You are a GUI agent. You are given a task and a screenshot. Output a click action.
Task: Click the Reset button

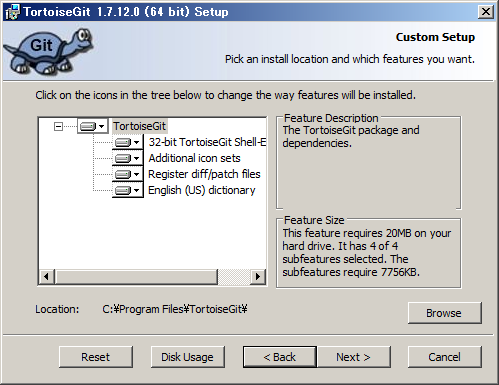coord(96,357)
